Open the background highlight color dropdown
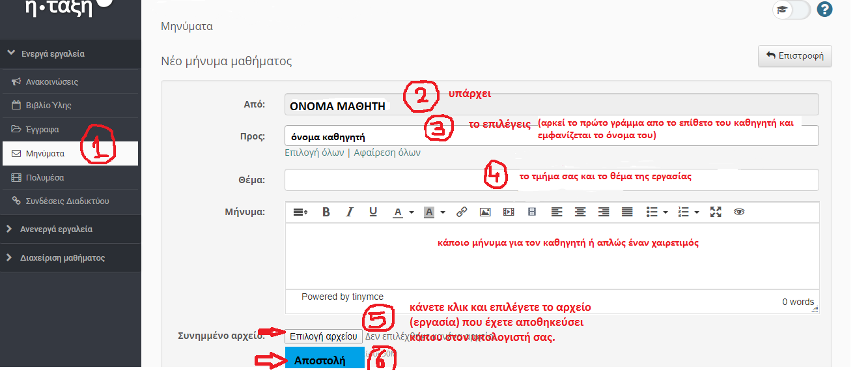 (x=443, y=212)
